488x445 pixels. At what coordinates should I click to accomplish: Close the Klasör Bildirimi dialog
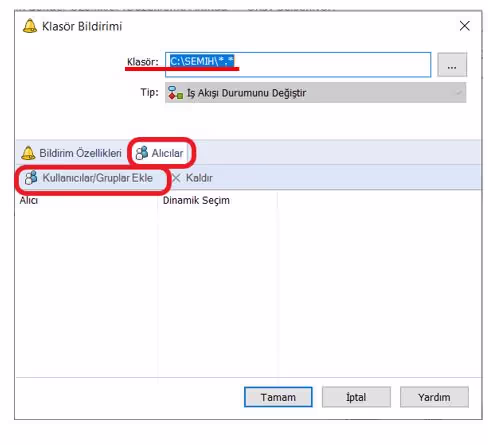click(x=465, y=26)
